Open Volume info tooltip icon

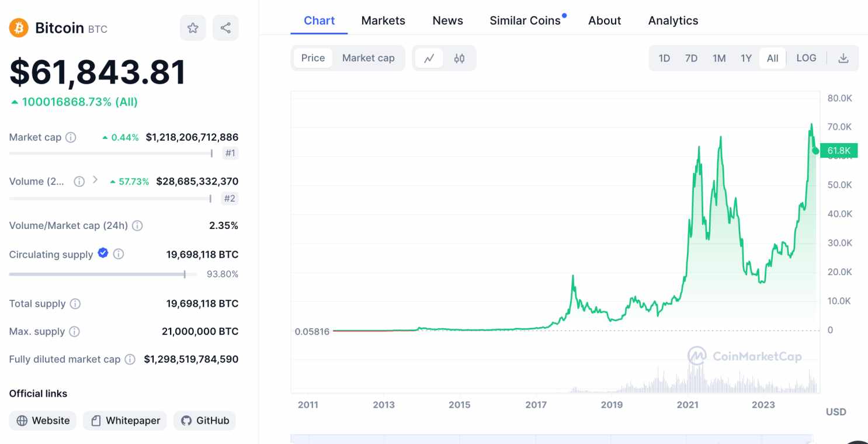pyautogui.click(x=79, y=181)
